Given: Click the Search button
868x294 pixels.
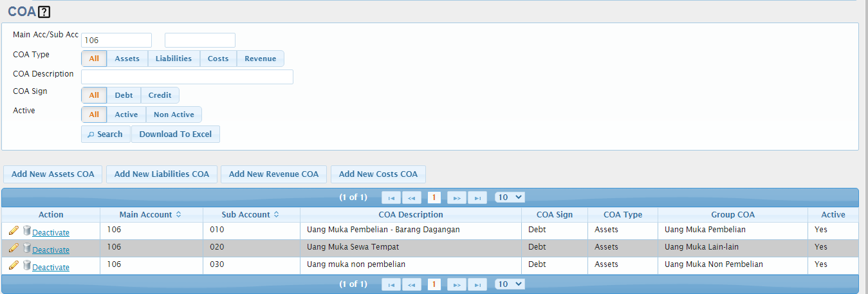Looking at the screenshot, I should (x=106, y=134).
